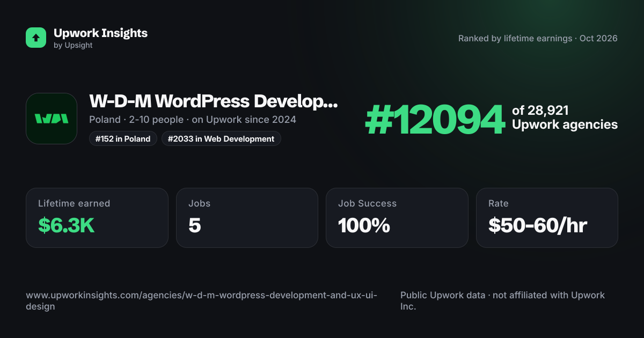
Task: Click the $50-60/hr rate value
Action: 538,226
